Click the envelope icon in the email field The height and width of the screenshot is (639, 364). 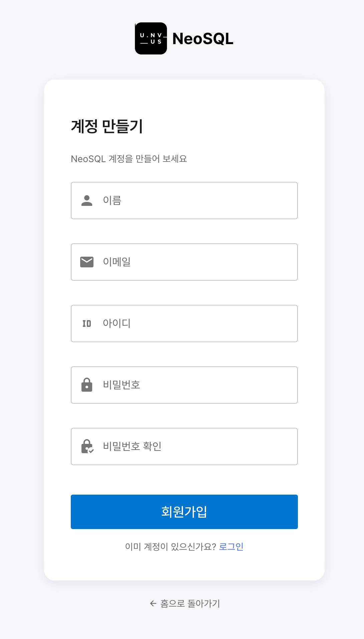[x=87, y=262]
